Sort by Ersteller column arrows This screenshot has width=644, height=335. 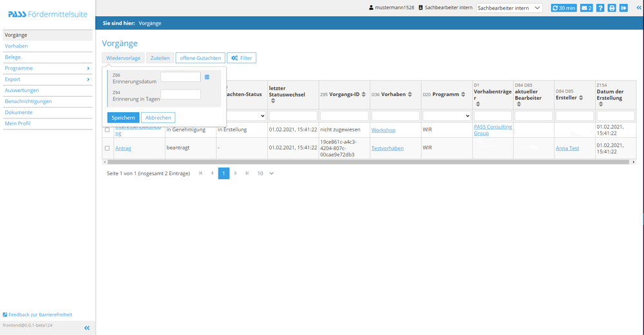pos(581,98)
